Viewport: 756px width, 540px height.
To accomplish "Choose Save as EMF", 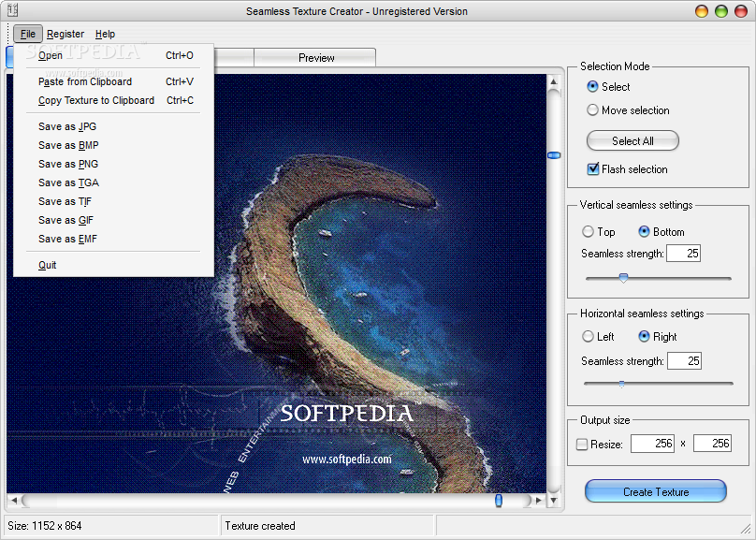I will [x=116, y=240].
